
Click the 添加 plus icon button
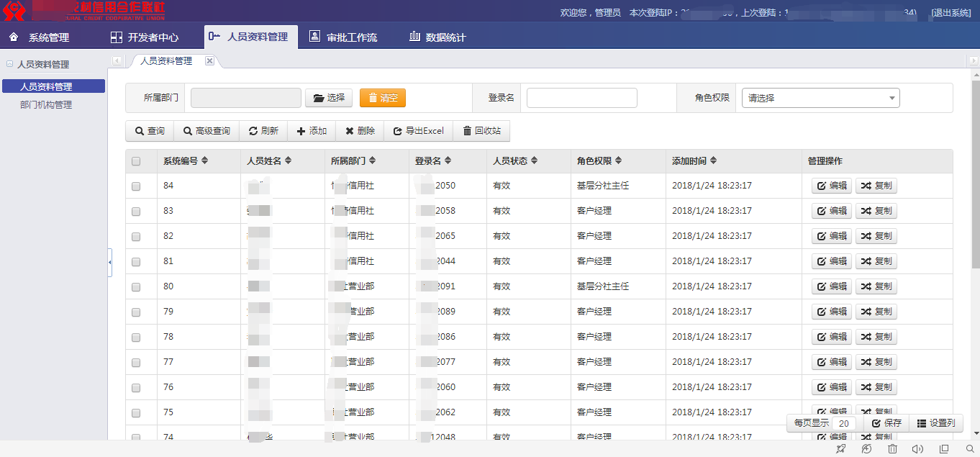point(312,131)
